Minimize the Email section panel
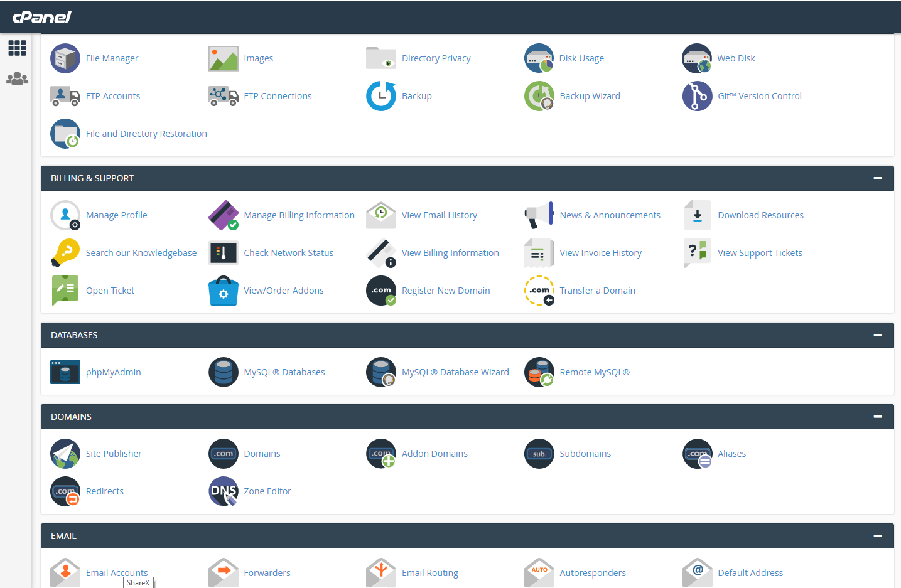Image resolution: width=901 pixels, height=588 pixels. tap(877, 536)
